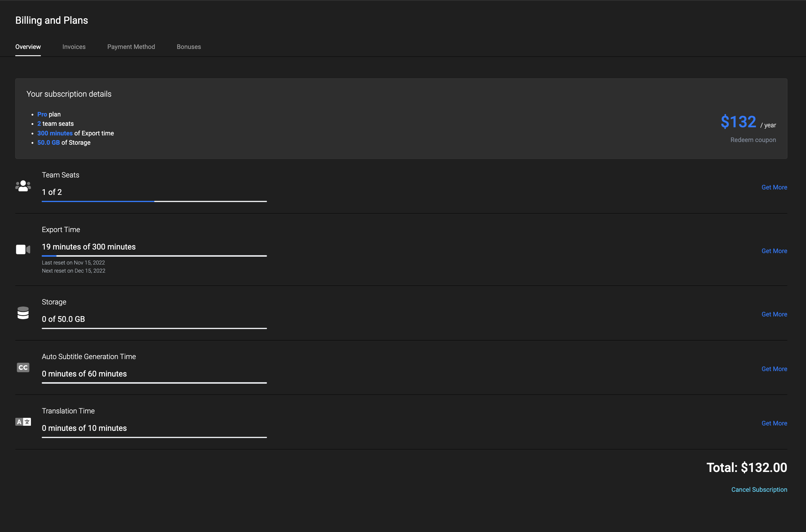Click the Team Seats people icon

click(23, 186)
